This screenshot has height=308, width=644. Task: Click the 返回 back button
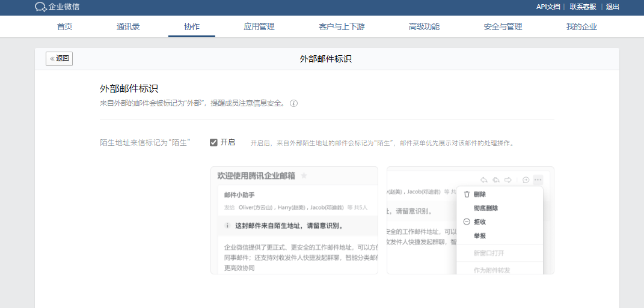(x=59, y=58)
